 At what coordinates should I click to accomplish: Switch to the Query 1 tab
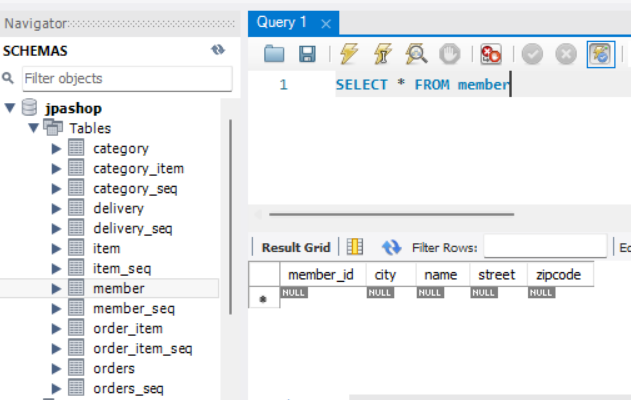tap(282, 22)
